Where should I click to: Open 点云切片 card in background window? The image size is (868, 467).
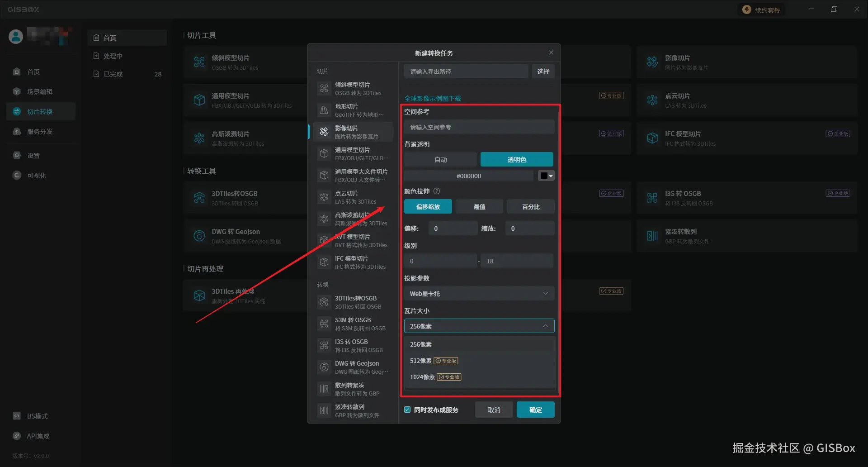[747, 100]
